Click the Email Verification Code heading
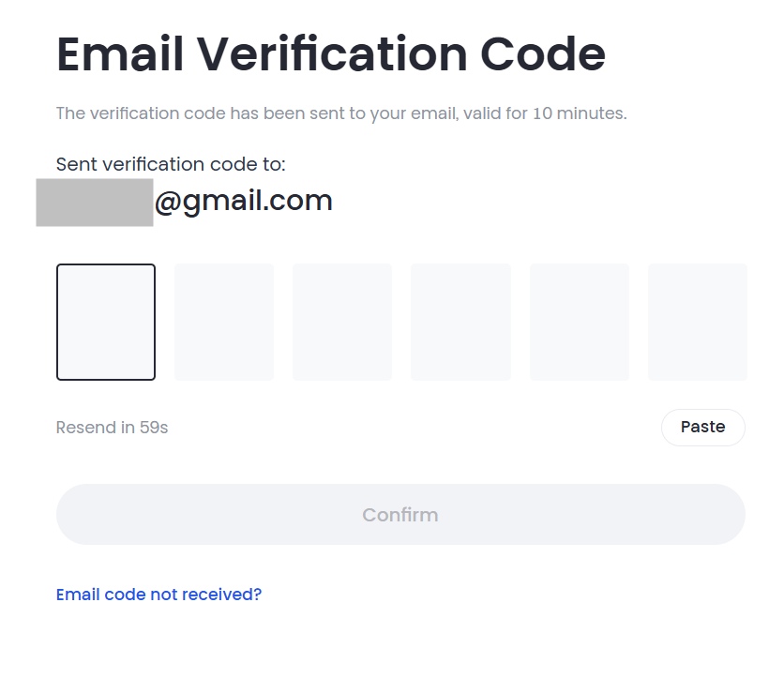Viewport: 784px width, 678px height. pyautogui.click(x=331, y=53)
